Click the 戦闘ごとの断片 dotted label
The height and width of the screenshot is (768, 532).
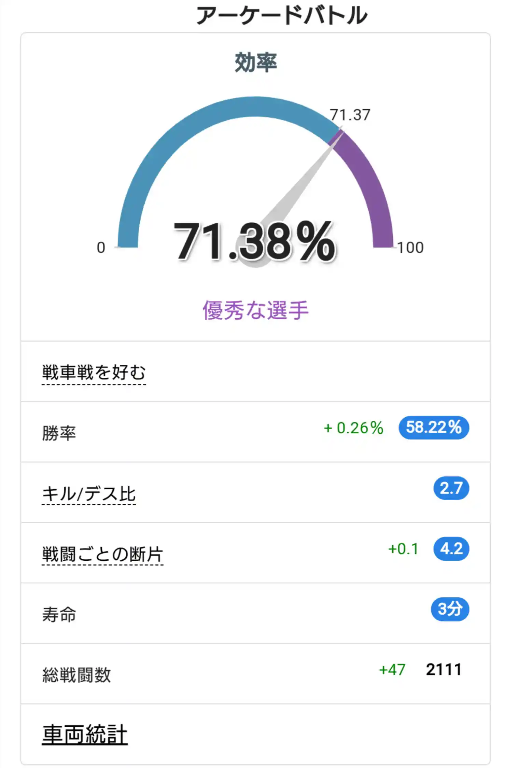[102, 555]
